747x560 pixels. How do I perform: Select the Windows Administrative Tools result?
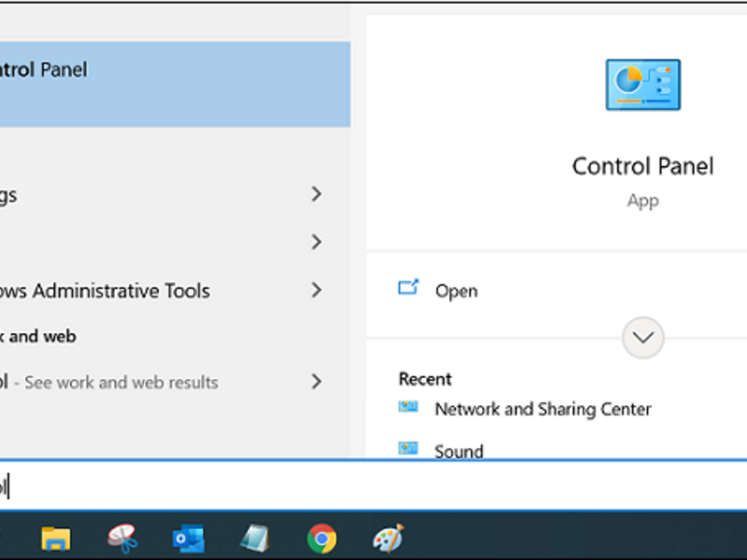[176, 290]
